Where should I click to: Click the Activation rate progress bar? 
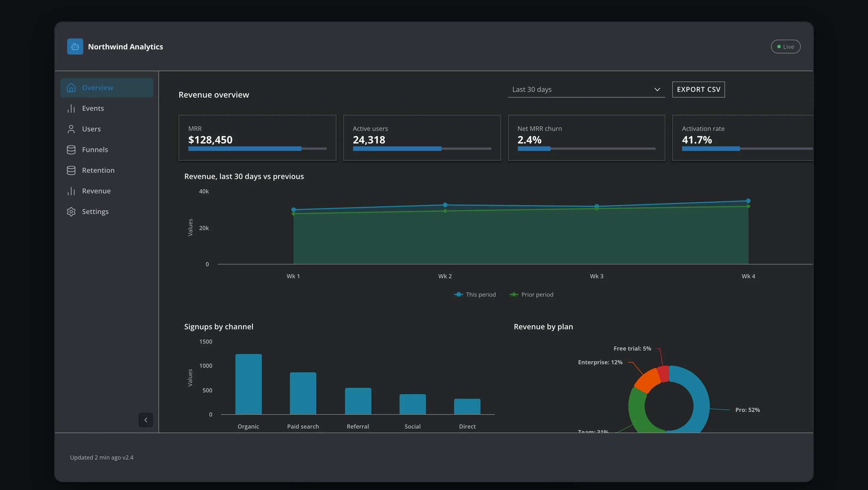coord(747,149)
